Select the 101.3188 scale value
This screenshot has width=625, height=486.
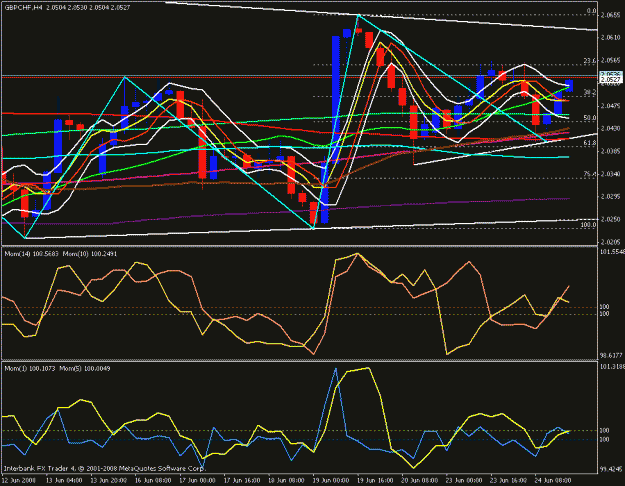pos(612,366)
